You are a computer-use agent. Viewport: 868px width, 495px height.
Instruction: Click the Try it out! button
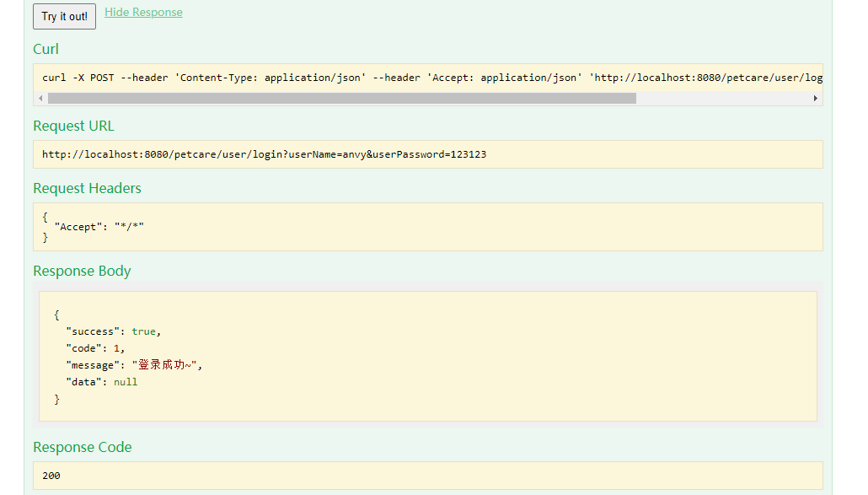click(64, 17)
